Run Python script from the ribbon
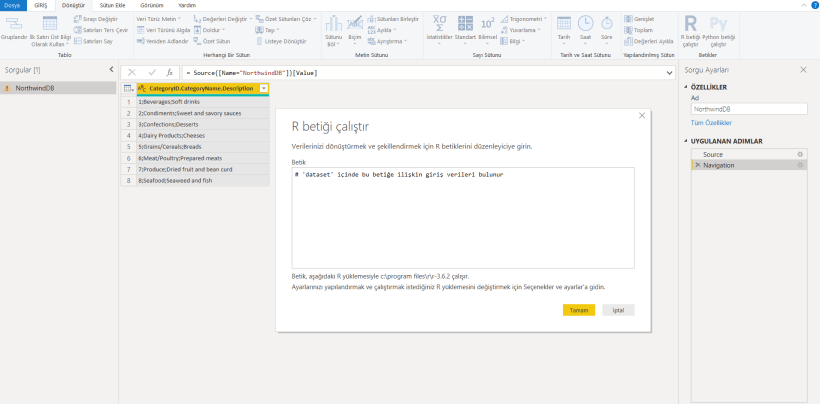 coord(719,25)
